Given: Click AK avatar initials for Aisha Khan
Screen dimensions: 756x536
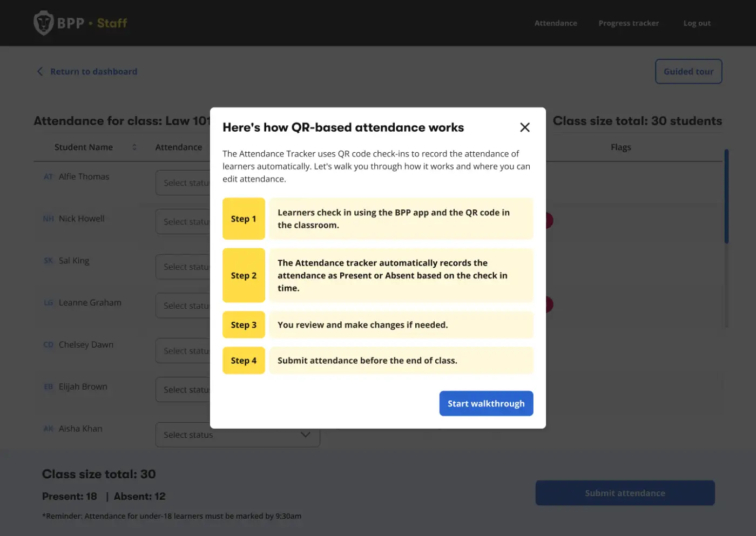Looking at the screenshot, I should click(x=49, y=429).
